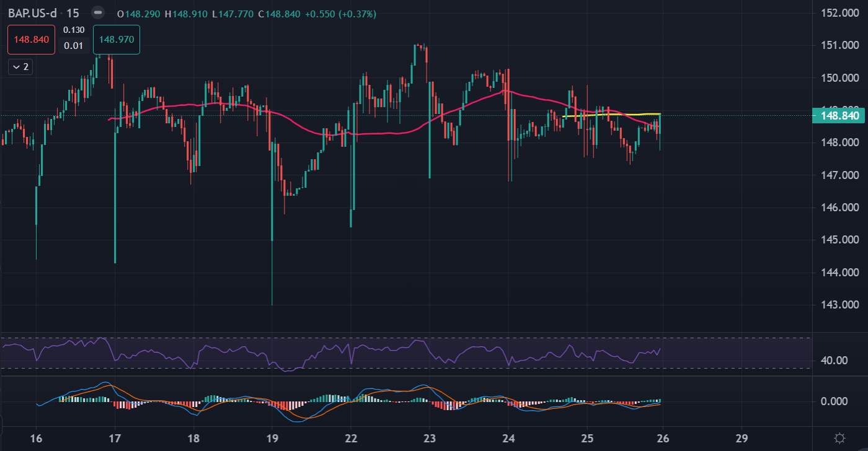Click the highlighted 148.840 price axis label
The height and width of the screenshot is (451, 868).
point(839,116)
